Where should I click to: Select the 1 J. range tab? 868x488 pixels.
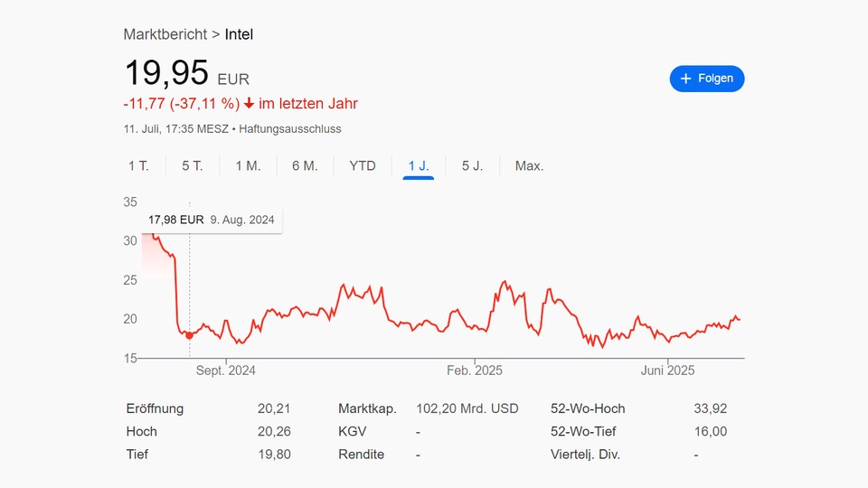(419, 166)
